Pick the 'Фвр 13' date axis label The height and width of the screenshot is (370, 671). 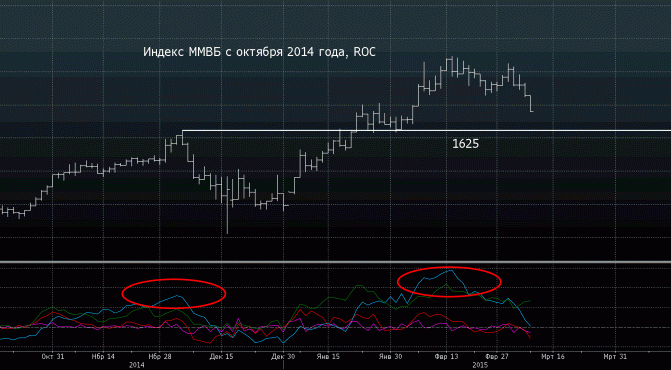click(x=445, y=356)
